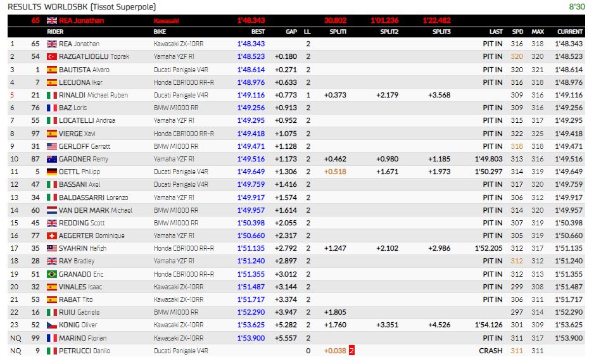Click the Brazilian flag beside GRANADO Eric
601x364 pixels.
pyautogui.click(x=52, y=274)
